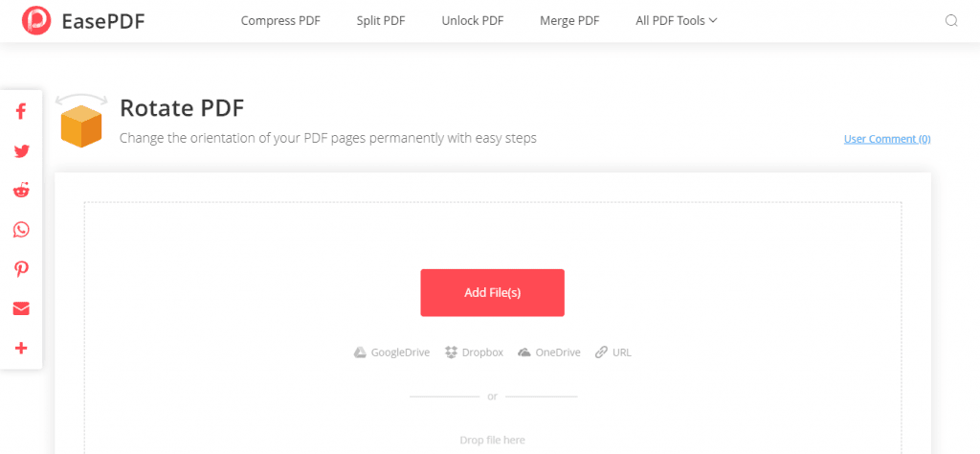Add a file by URL
Image resolution: width=980 pixels, height=454 pixels.
[x=613, y=352]
